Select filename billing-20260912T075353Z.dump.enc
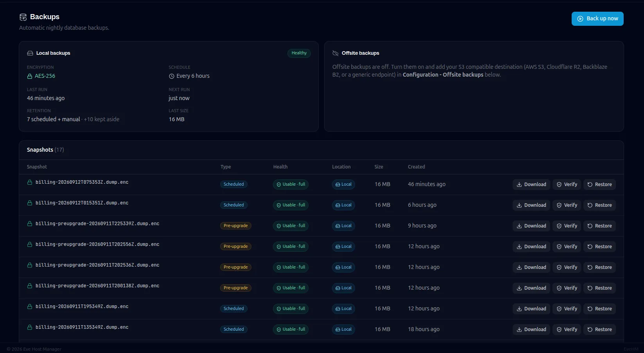 [82, 182]
